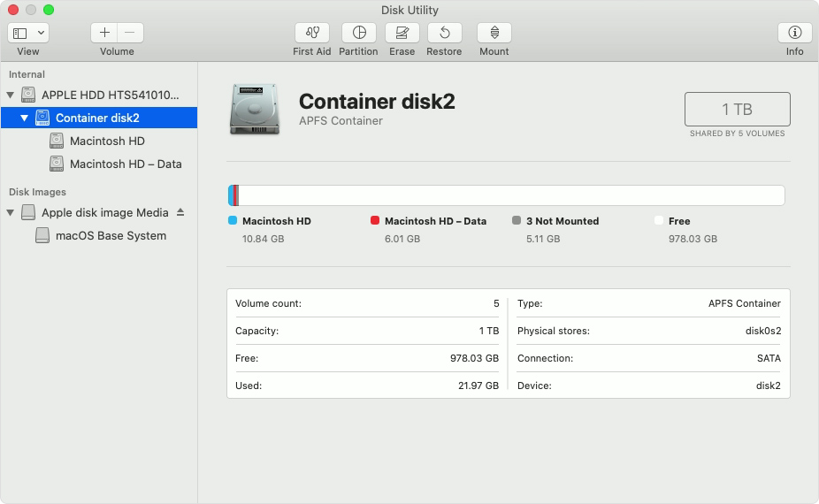
Task: Remove volume with the minus button
Action: pyautogui.click(x=130, y=33)
